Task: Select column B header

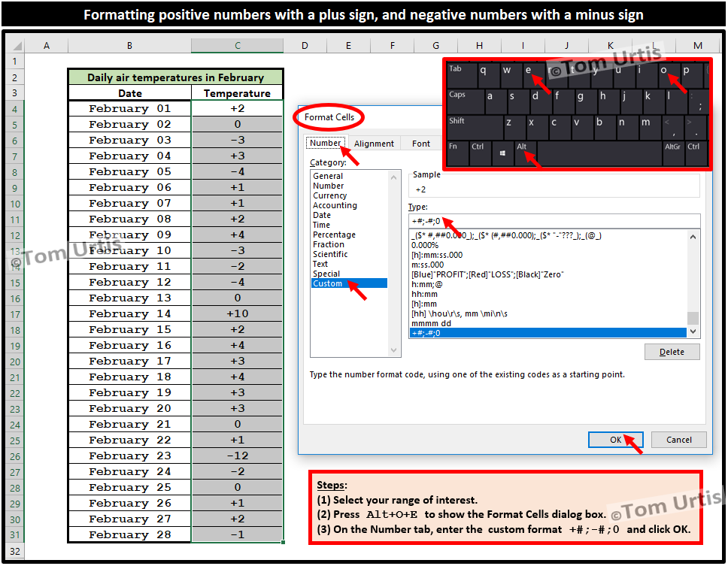Action: [x=129, y=45]
